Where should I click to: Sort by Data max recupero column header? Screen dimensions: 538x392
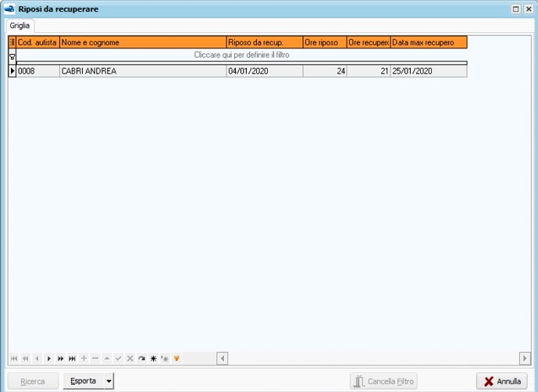pos(429,42)
